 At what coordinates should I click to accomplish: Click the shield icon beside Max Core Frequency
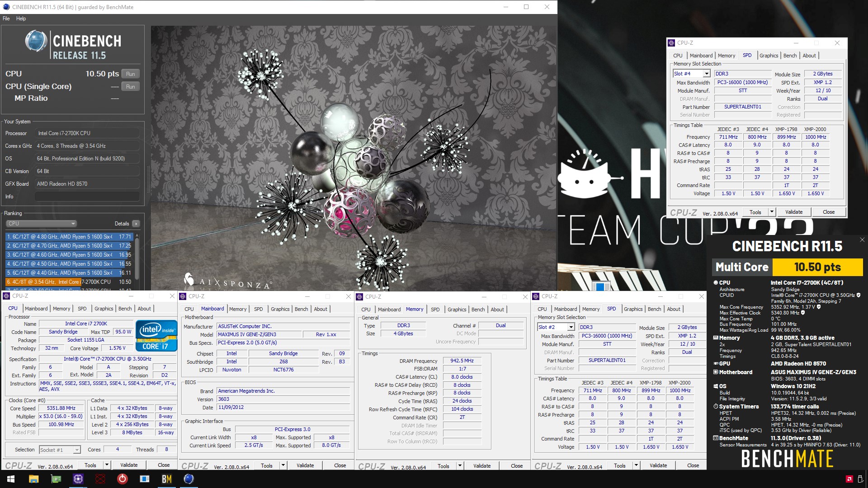coord(819,307)
